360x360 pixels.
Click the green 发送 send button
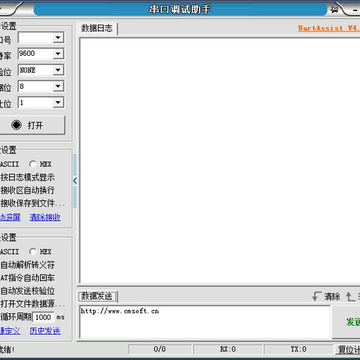coord(347,322)
